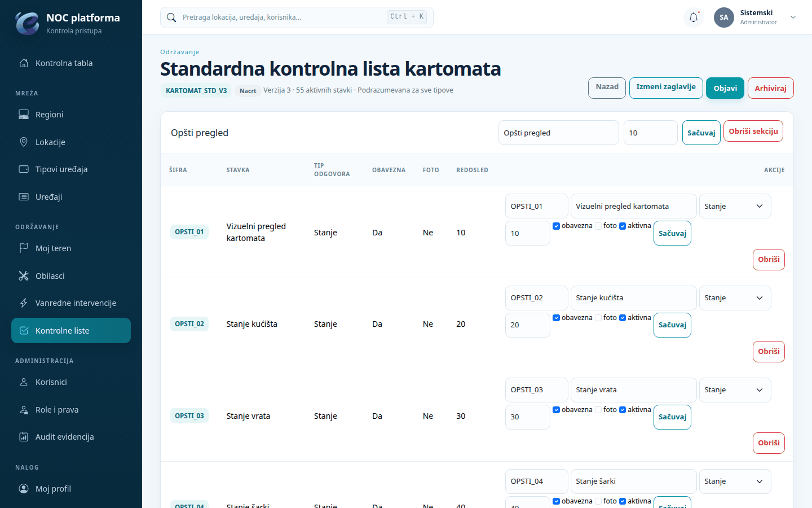Screen dimensions: 812x508
Task: Open Stanje type dropdown for OPSTI_01
Action: point(735,207)
